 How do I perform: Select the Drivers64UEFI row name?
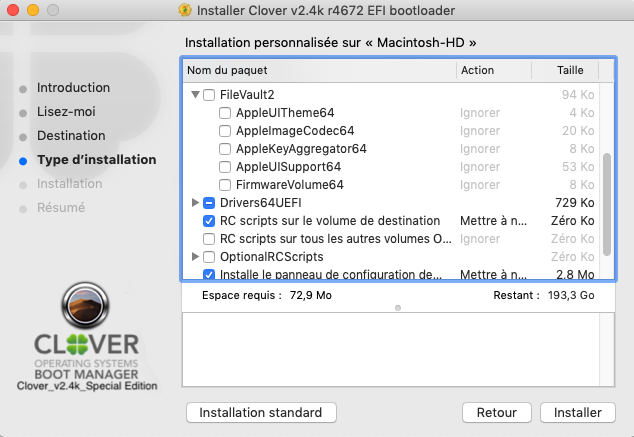click(261, 203)
